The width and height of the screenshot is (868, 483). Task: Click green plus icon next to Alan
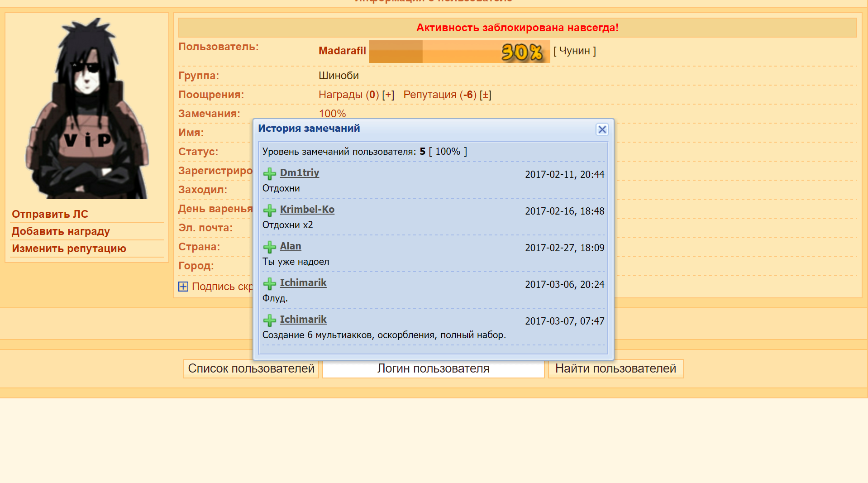click(270, 247)
